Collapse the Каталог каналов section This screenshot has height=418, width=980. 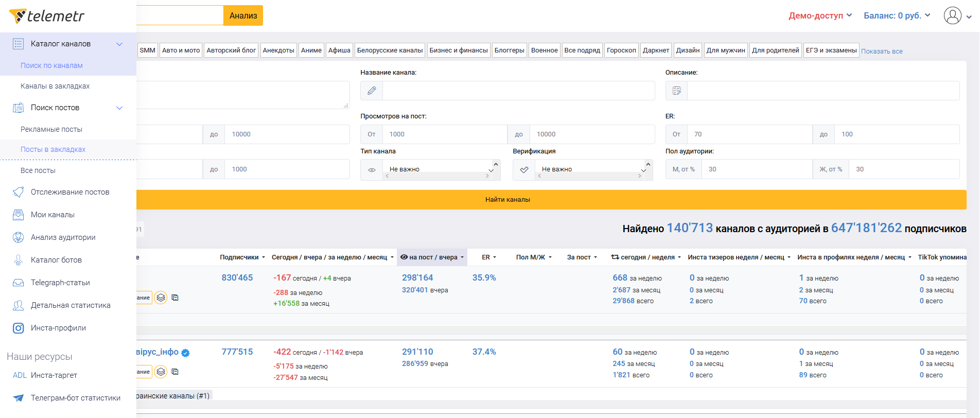click(x=119, y=44)
